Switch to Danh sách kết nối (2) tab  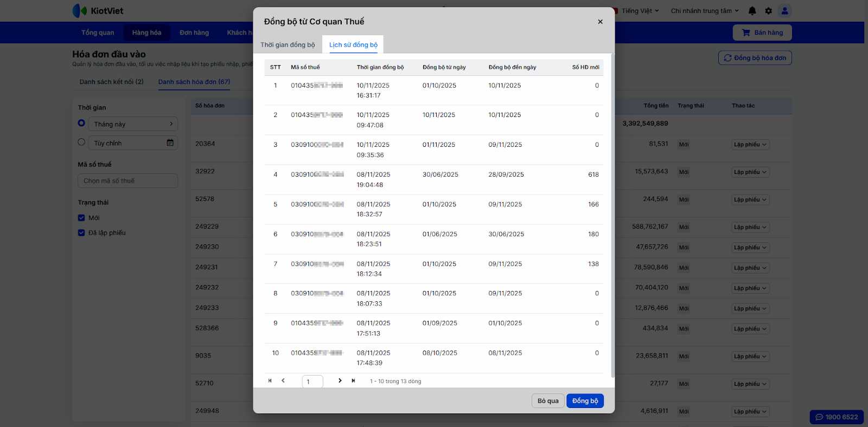pyautogui.click(x=111, y=82)
